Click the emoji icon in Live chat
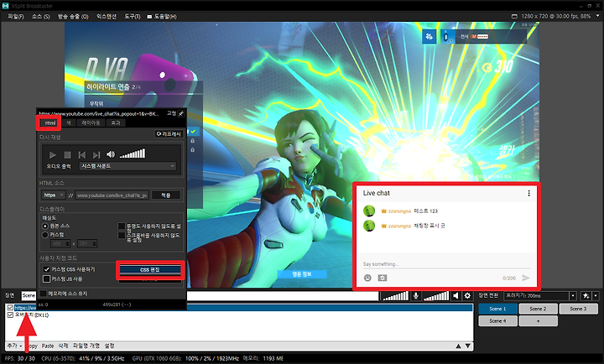604x364 pixels. [x=367, y=278]
